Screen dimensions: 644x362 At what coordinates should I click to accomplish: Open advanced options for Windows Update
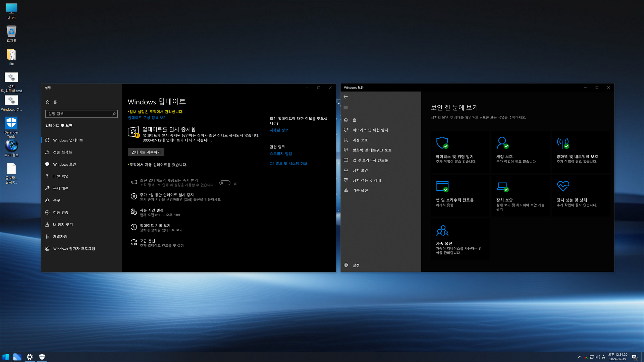(x=148, y=241)
